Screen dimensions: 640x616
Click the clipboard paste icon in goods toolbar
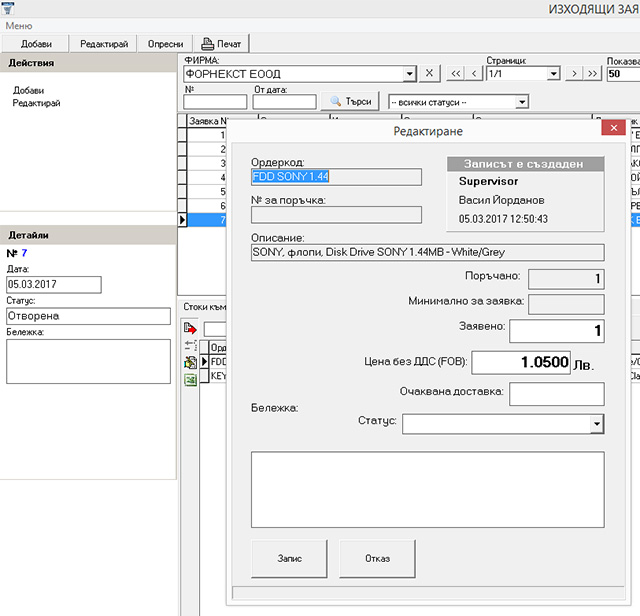[x=190, y=362]
